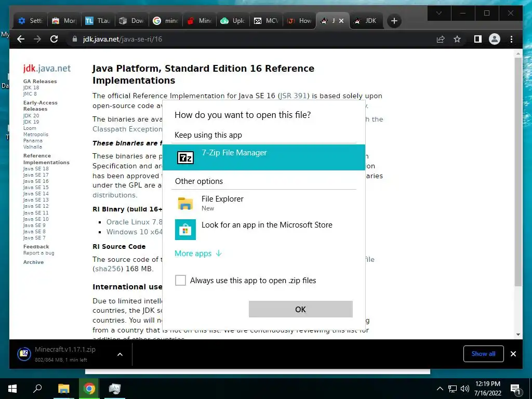Open Valhalla project link
Image resolution: width=532 pixels, height=399 pixels.
[x=33, y=147]
